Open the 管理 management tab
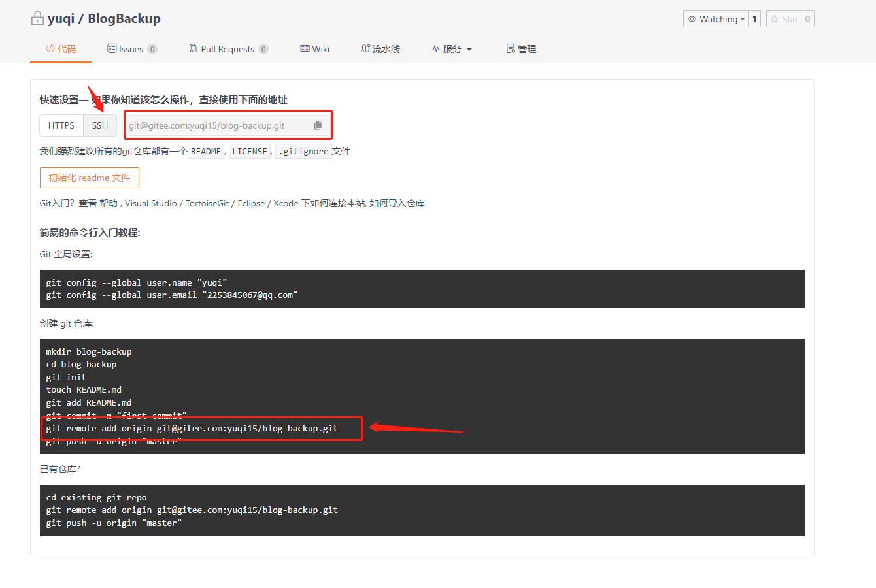The width and height of the screenshot is (876, 588). click(521, 49)
